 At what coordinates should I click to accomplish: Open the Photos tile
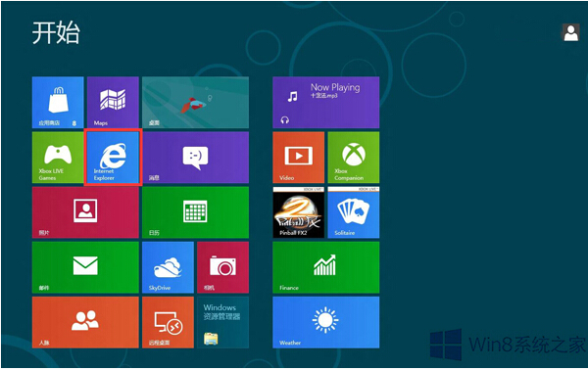click(85, 212)
